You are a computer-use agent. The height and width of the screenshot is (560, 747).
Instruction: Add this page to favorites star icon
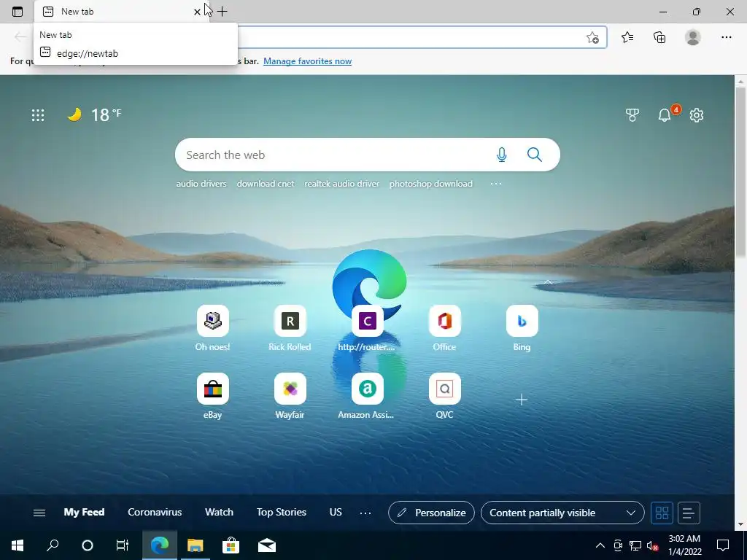coord(592,38)
